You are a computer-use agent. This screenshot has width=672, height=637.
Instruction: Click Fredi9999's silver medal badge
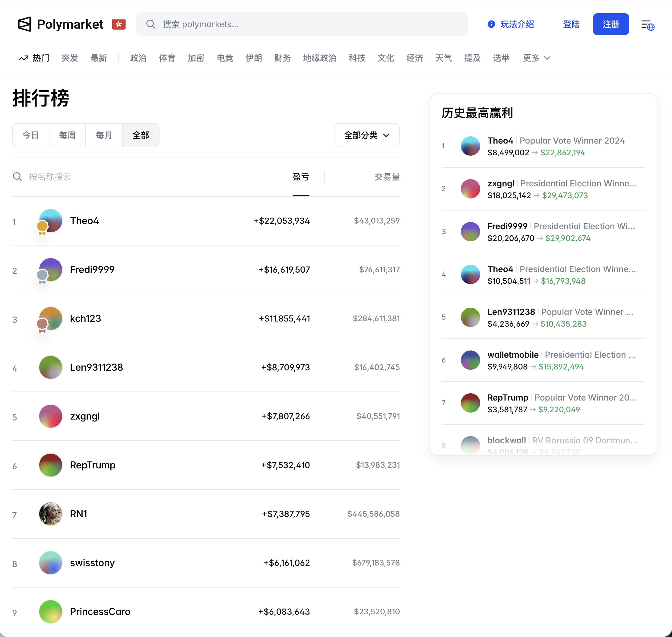click(x=43, y=276)
